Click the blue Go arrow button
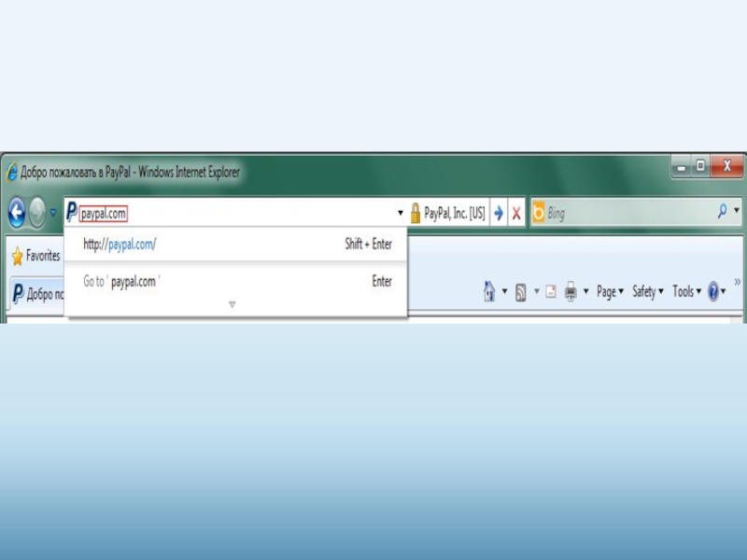747x560 pixels. click(499, 213)
